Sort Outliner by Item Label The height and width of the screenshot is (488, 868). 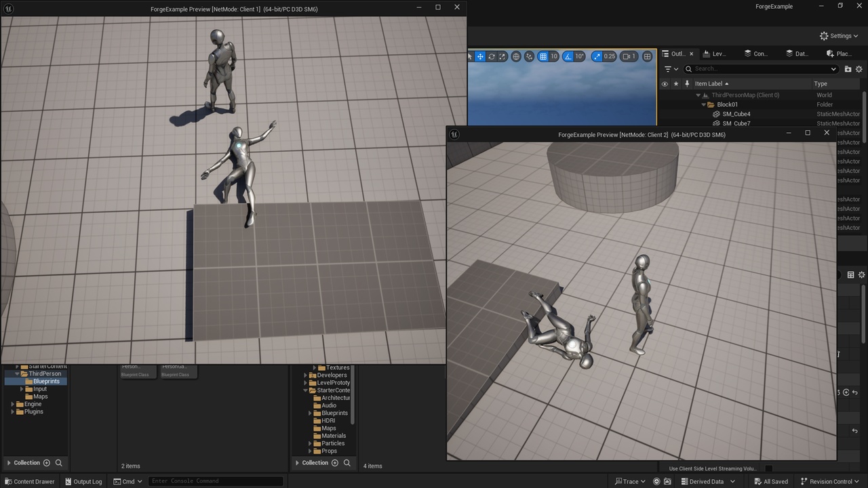pyautogui.click(x=711, y=84)
